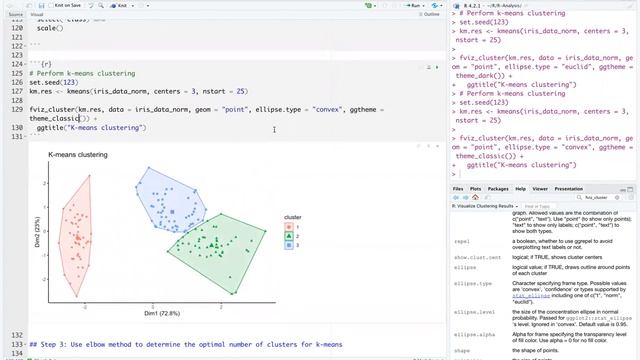Screen dimensions: 640x360
Task: Open the Viewer tab
Action: [540, 189]
